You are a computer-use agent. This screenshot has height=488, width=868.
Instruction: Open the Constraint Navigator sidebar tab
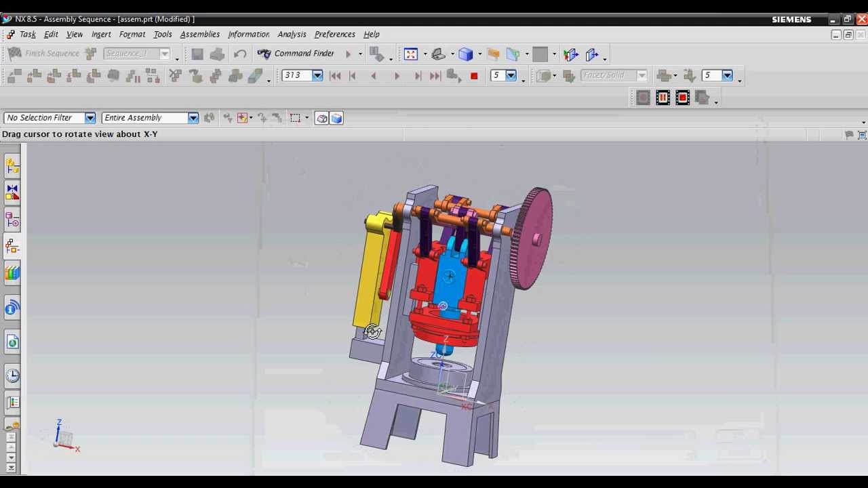tap(12, 192)
